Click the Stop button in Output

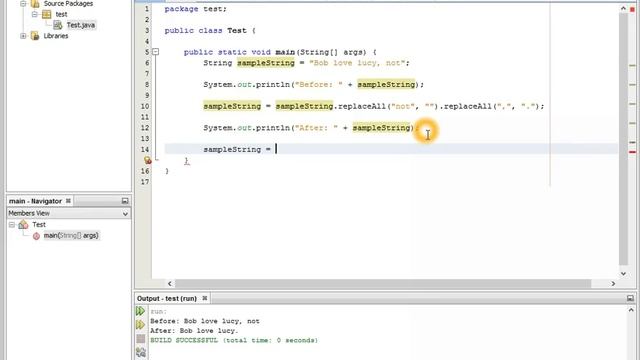[141, 339]
